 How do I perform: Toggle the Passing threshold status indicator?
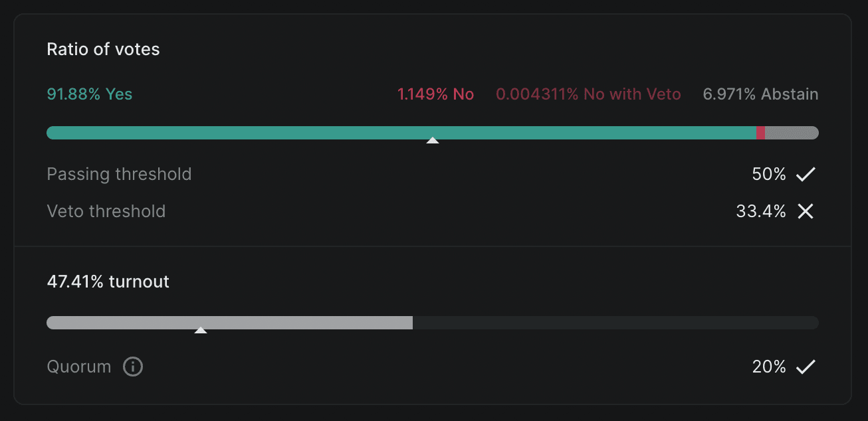806,174
